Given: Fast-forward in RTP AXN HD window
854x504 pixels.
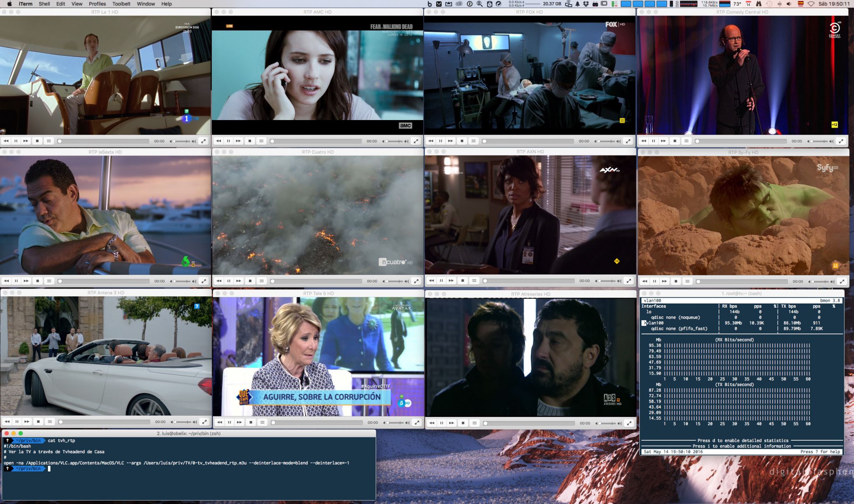Looking at the screenshot, I should click(451, 281).
